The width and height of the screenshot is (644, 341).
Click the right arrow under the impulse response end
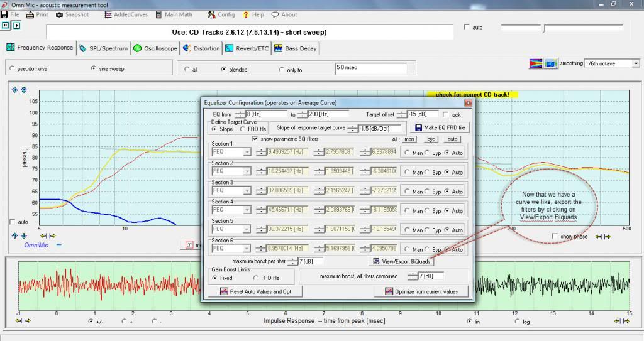[626, 322]
